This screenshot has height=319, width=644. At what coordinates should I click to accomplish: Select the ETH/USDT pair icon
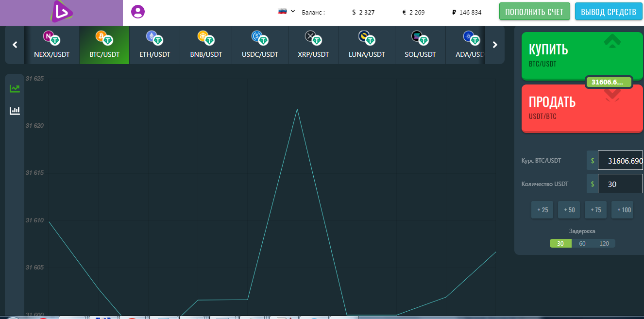154,38
